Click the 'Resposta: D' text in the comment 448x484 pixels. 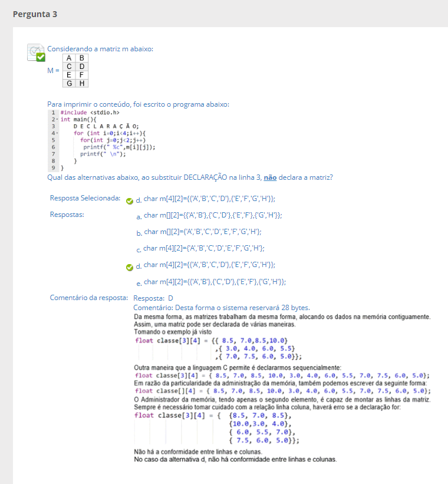153,298
